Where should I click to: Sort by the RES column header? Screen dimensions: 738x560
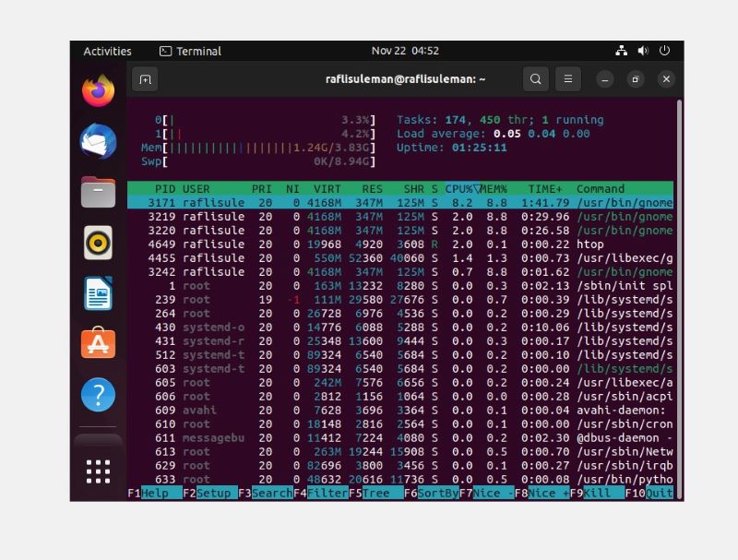click(x=373, y=189)
